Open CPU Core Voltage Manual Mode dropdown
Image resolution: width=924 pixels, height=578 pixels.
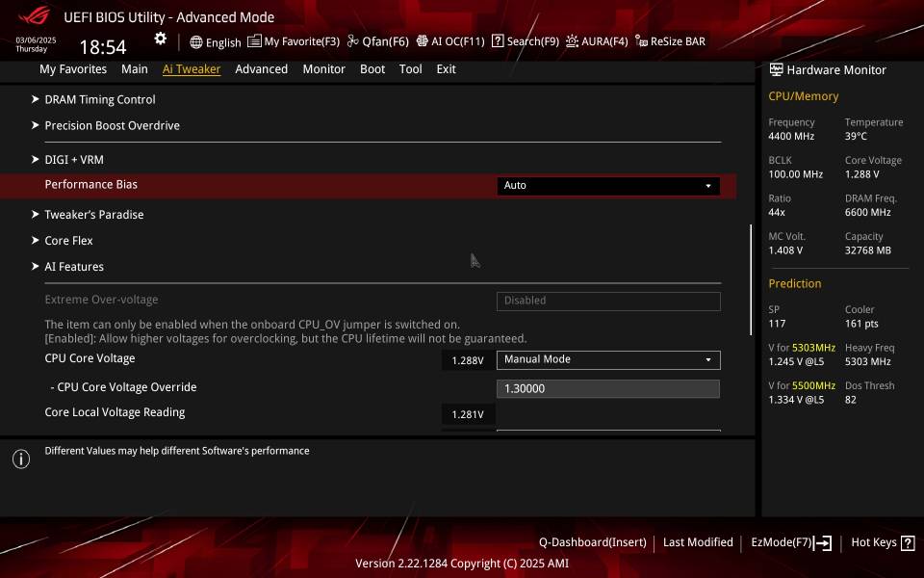pyautogui.click(x=608, y=359)
